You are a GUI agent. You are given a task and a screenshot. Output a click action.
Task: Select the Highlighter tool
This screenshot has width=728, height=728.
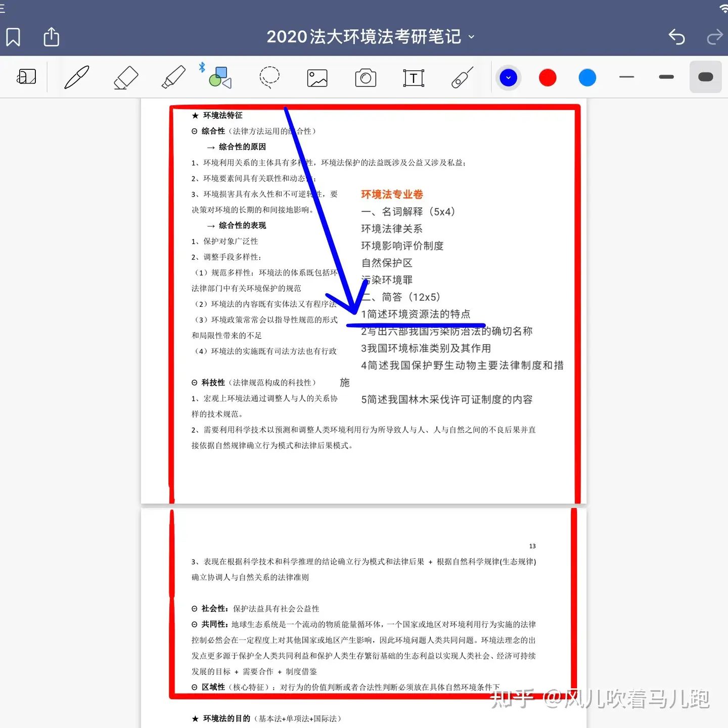click(173, 77)
